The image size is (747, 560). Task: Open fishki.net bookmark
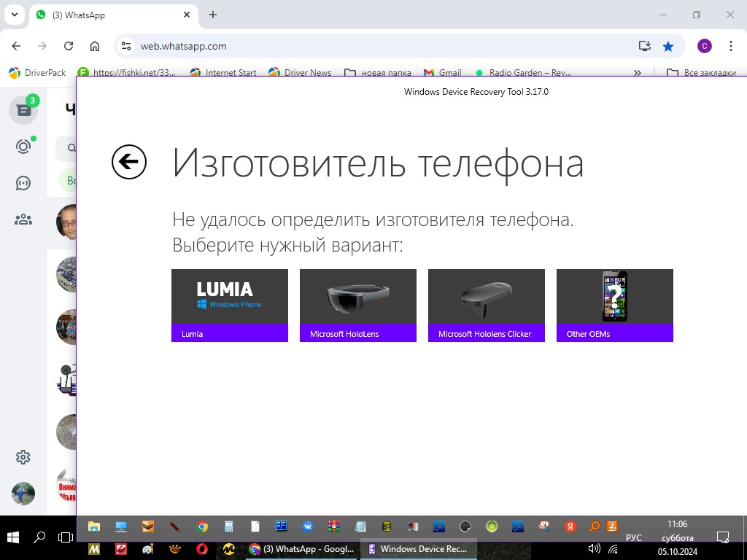(127, 72)
